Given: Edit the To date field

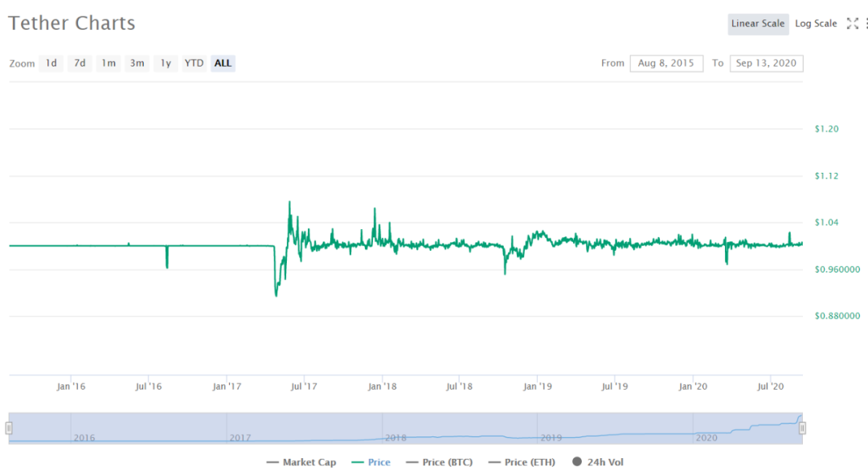Looking at the screenshot, I should (x=766, y=63).
